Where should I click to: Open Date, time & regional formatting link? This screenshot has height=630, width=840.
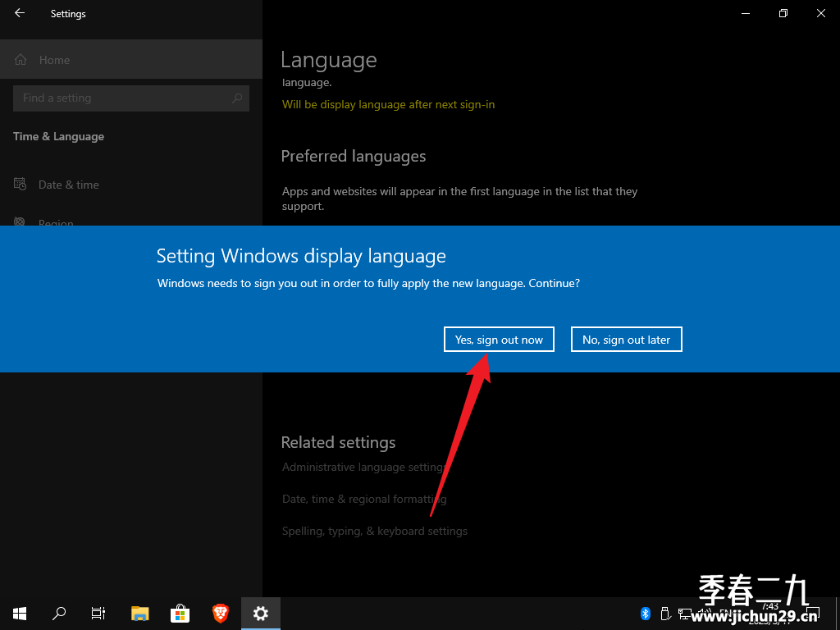pyautogui.click(x=364, y=500)
